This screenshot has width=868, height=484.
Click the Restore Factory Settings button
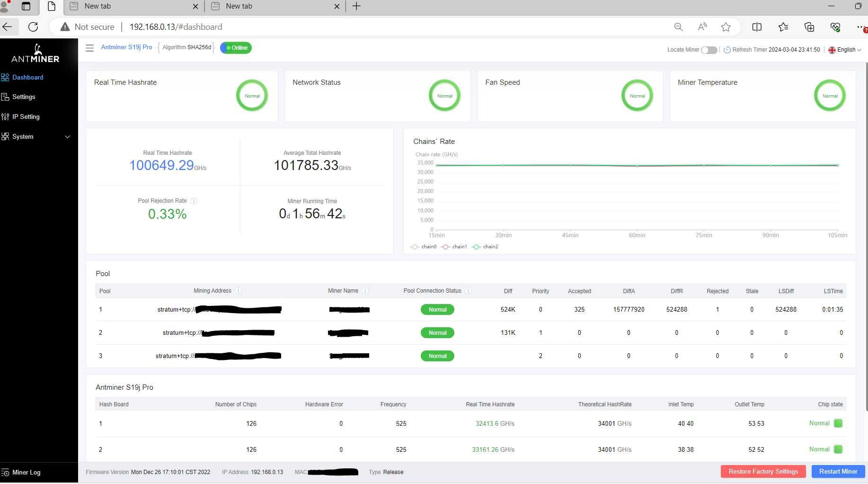(x=763, y=471)
